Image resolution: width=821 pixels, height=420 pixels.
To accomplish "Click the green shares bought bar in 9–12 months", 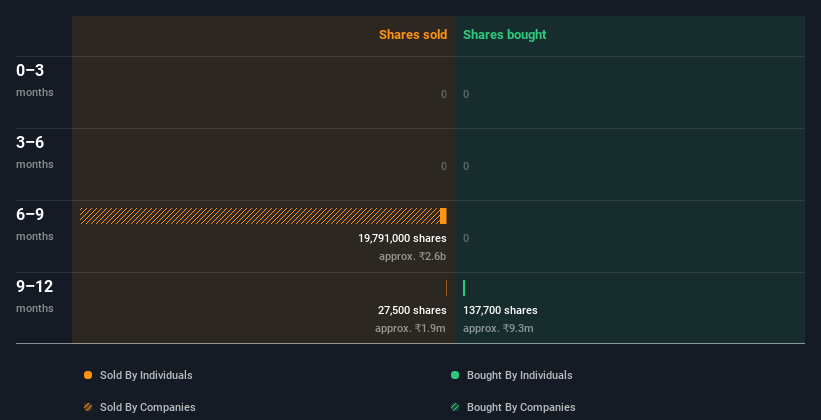I will 464,288.
